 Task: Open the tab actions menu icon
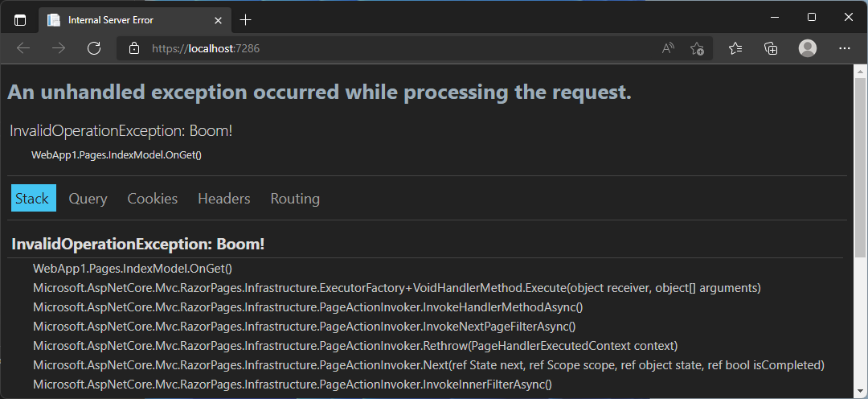pos(20,20)
